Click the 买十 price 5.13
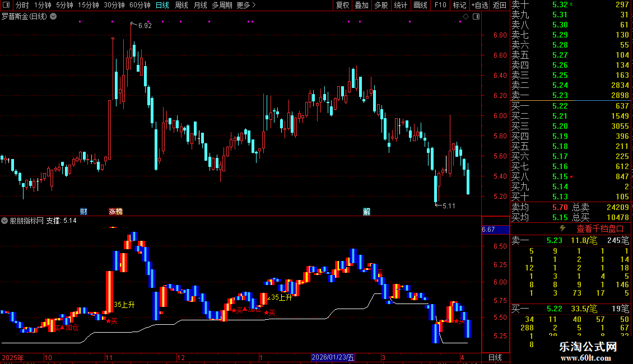The width and height of the screenshot is (633, 364). pyautogui.click(x=560, y=197)
